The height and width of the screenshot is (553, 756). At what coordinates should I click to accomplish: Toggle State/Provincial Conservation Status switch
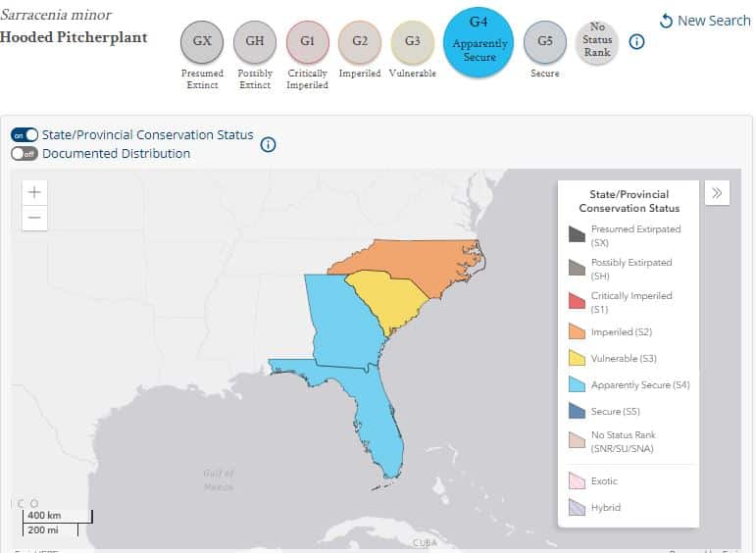pos(25,135)
